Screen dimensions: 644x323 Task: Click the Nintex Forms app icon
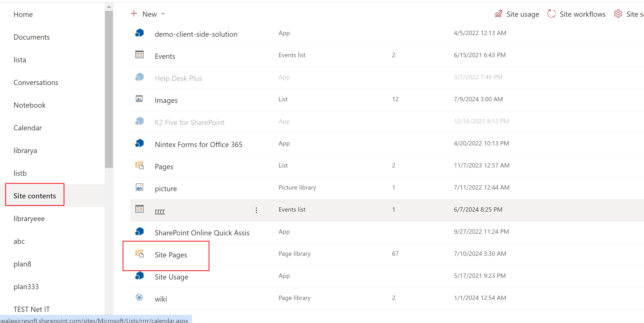coord(139,143)
